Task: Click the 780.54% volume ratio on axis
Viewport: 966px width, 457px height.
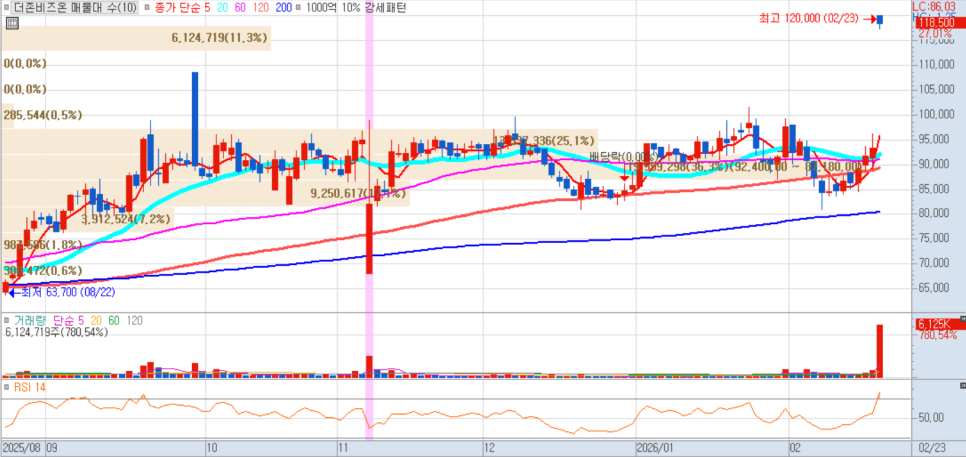Action: click(x=938, y=335)
